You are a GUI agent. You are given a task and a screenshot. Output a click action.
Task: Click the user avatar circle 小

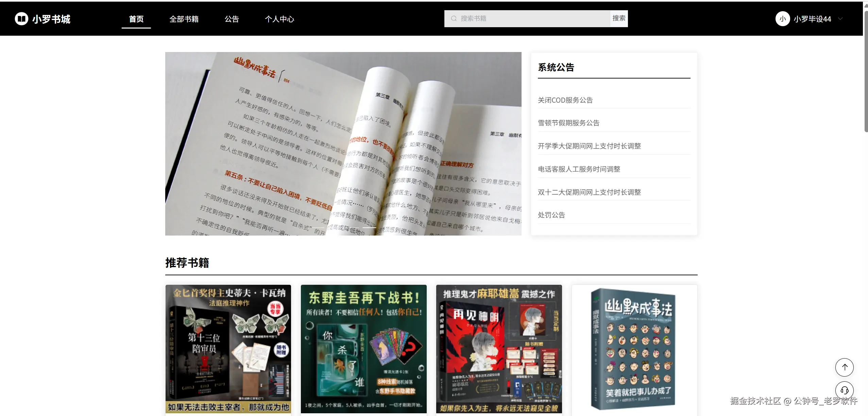[782, 19]
